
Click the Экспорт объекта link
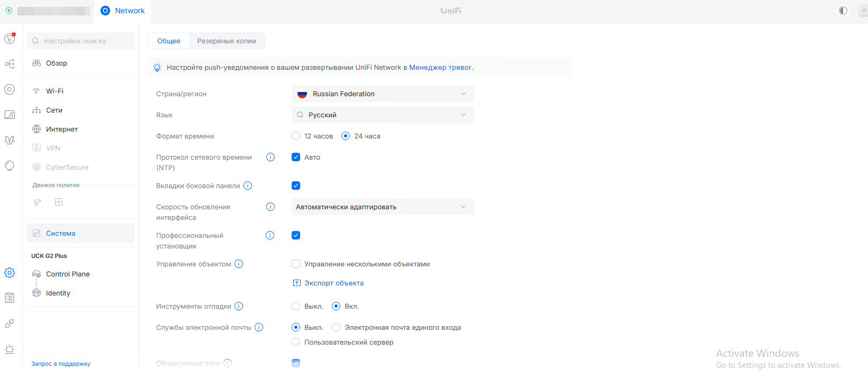333,283
